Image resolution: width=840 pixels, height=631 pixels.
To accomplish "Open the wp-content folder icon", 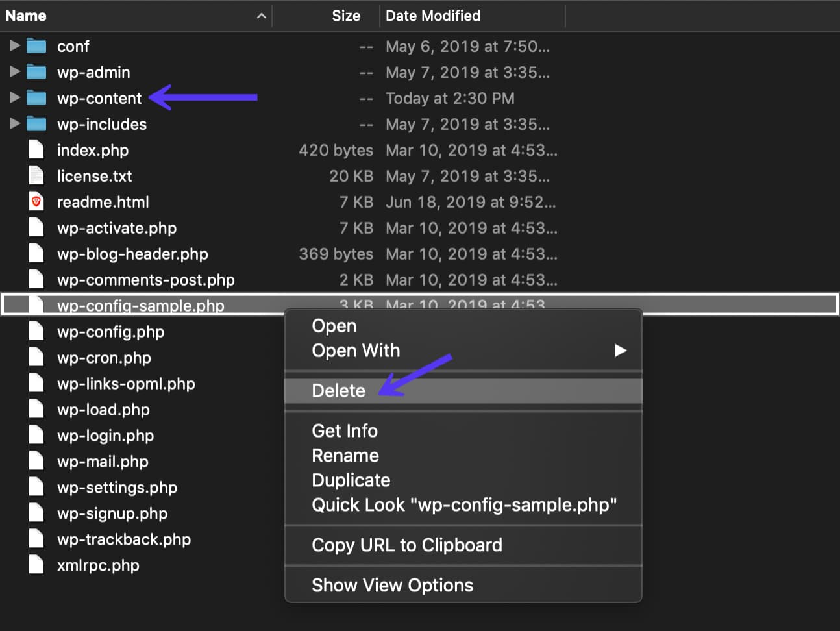I will click(x=36, y=98).
